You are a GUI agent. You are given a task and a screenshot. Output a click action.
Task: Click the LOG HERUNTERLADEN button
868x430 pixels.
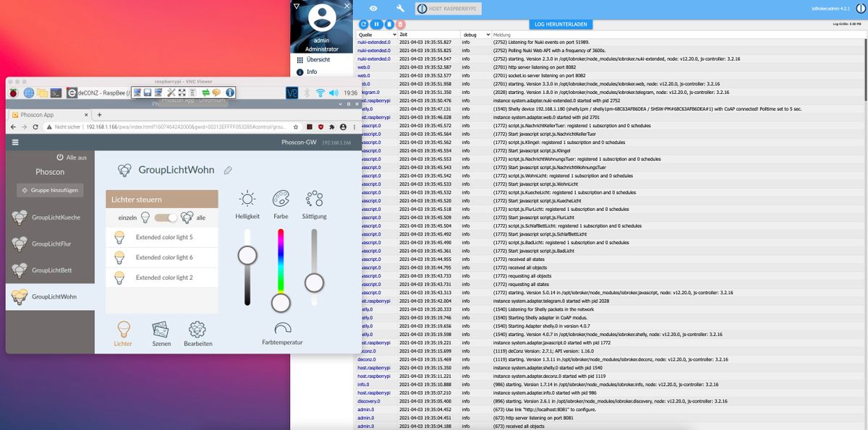pyautogui.click(x=561, y=24)
